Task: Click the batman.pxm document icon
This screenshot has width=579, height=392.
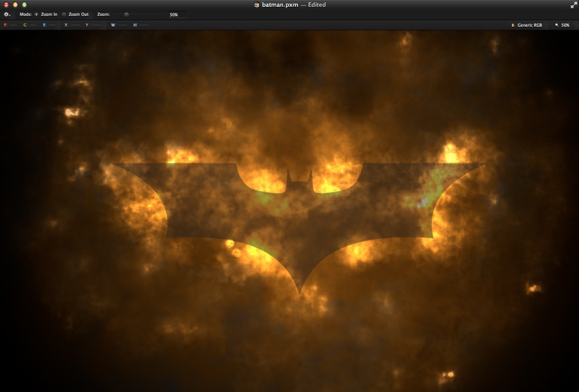Action: point(257,4)
